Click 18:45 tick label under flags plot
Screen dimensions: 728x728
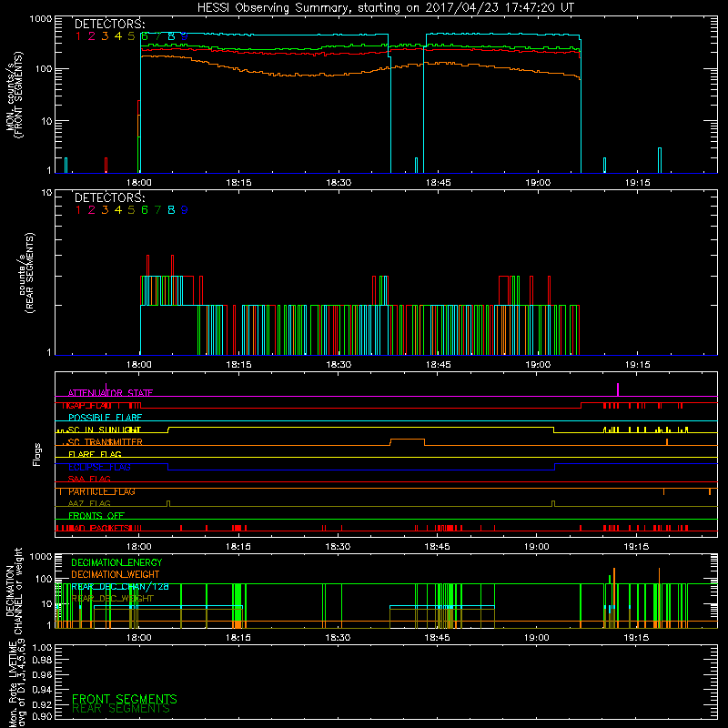pos(437,547)
